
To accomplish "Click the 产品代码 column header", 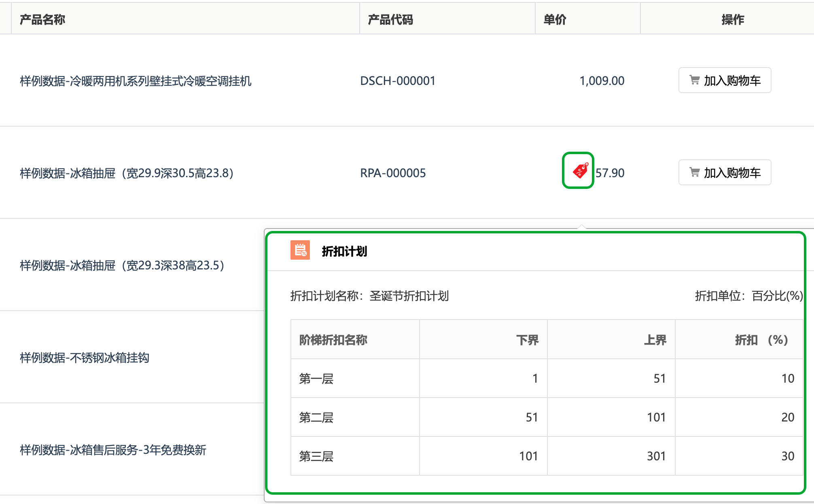I will 390,19.
